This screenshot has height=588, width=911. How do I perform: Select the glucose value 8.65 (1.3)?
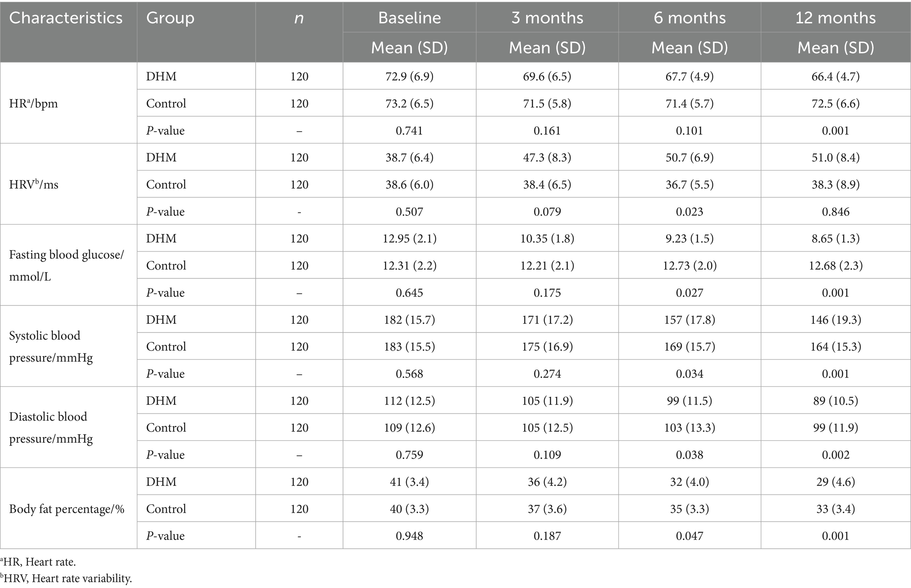tap(835, 238)
